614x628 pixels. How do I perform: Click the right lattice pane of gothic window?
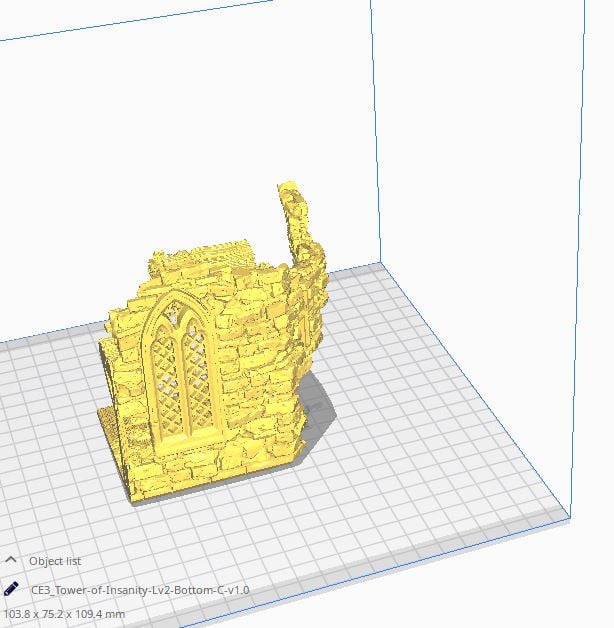point(197,374)
